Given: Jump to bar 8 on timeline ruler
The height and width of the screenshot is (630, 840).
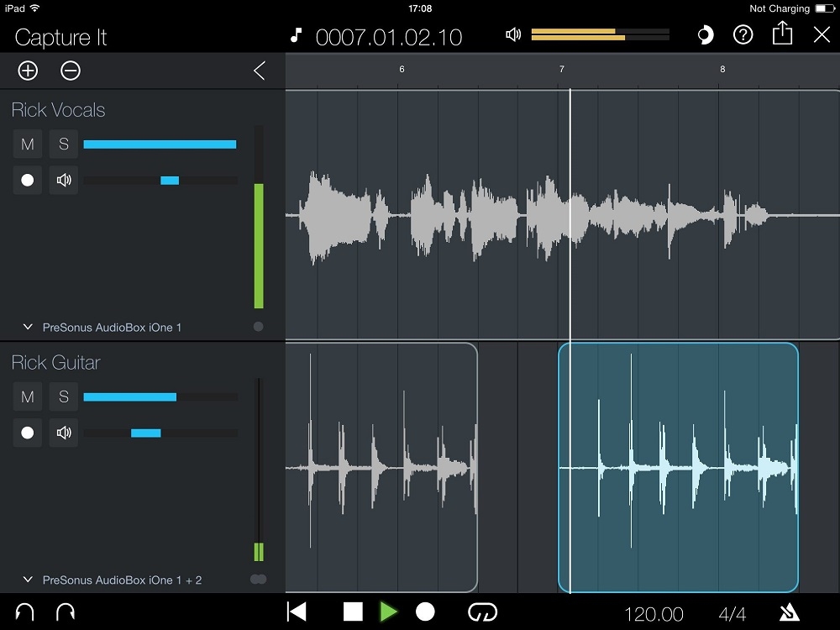Looking at the screenshot, I should point(722,69).
